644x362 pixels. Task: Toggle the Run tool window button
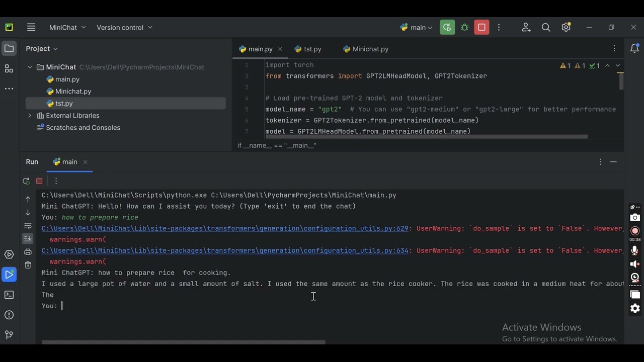pos(9,275)
